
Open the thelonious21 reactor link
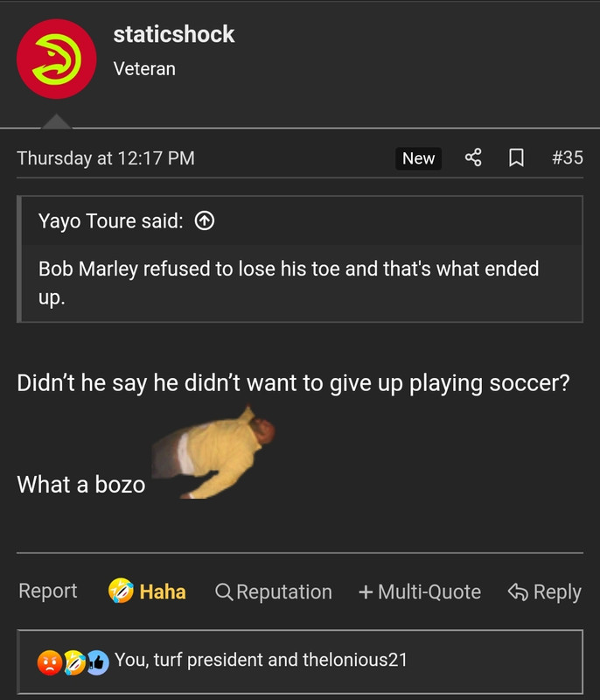(355, 660)
